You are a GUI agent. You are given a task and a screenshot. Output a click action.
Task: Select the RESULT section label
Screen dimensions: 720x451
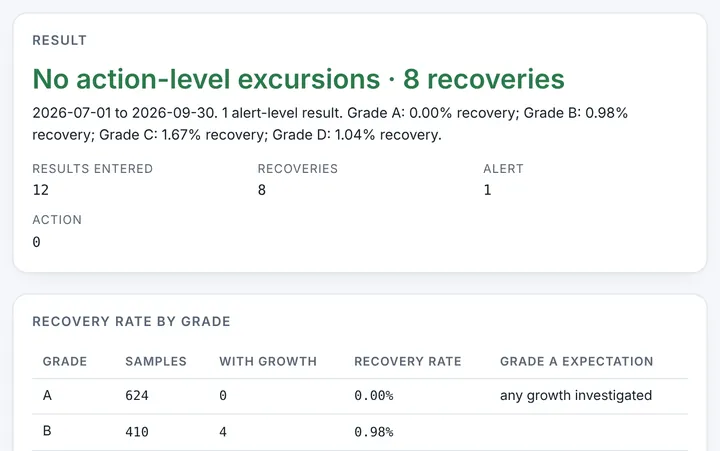point(59,40)
